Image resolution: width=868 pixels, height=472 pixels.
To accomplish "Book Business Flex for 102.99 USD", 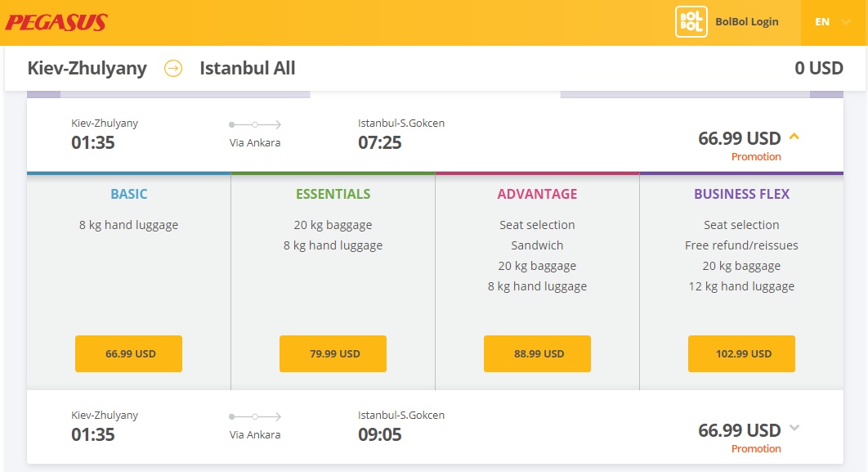I will point(741,353).
